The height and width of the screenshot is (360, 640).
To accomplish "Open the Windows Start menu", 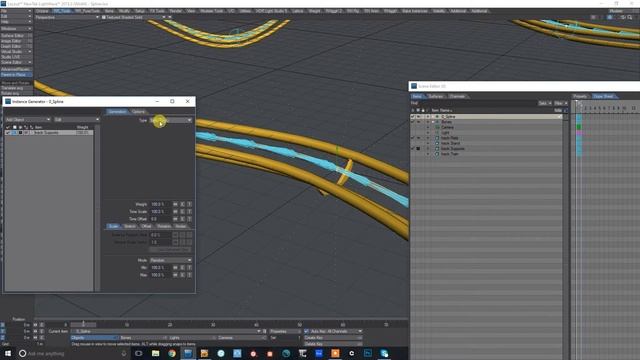I will click(8, 353).
